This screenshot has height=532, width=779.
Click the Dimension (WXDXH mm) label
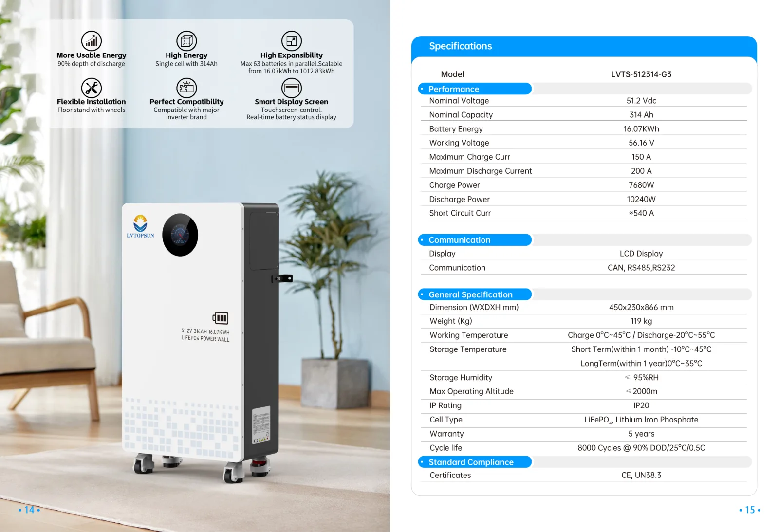tap(474, 307)
